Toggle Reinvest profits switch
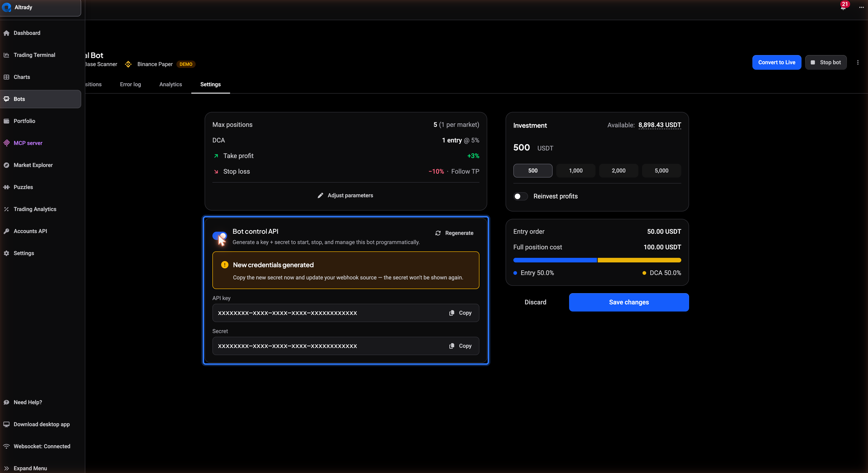868x473 pixels. (521, 196)
